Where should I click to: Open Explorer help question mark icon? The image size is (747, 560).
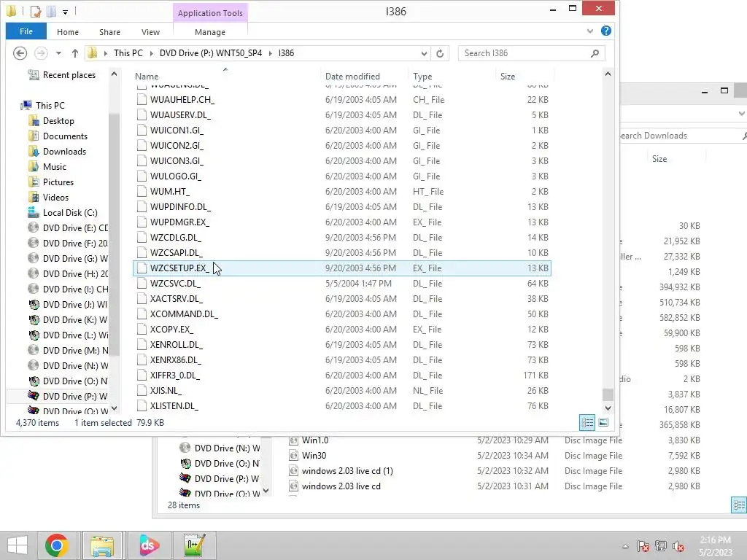pos(606,31)
